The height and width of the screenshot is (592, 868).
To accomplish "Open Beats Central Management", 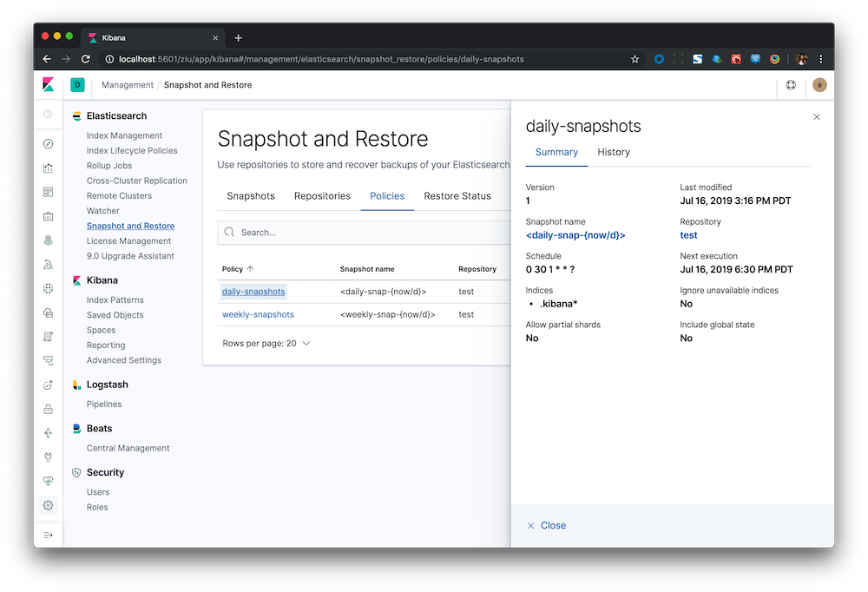I will point(128,448).
